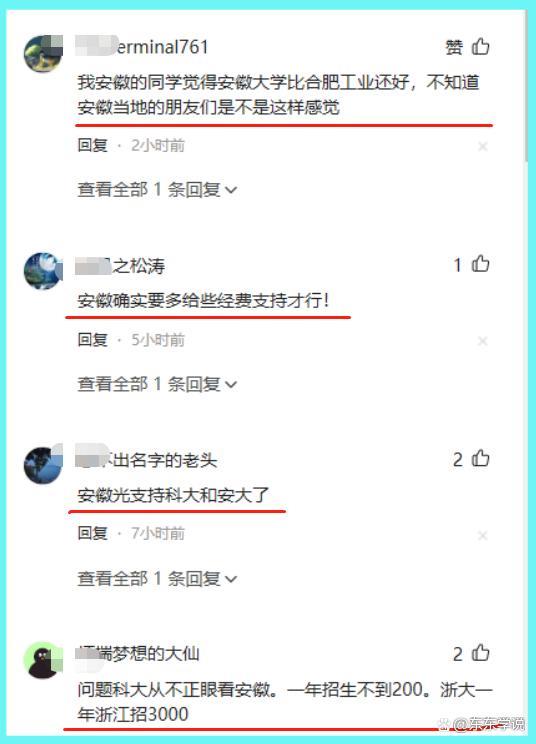The width and height of the screenshot is (536, 744).
Task: Like the 梦想的大仙 comment
Action: 481,653
